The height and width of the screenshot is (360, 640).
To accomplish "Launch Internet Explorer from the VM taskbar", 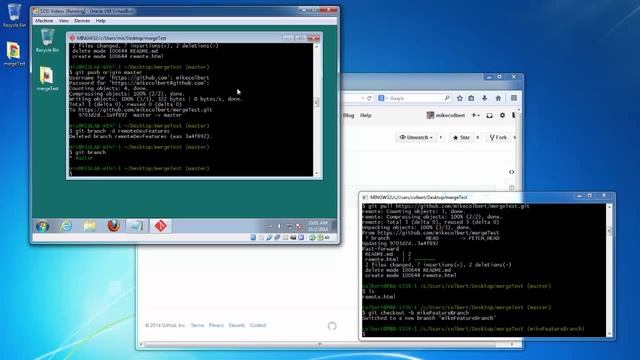I will 66,226.
